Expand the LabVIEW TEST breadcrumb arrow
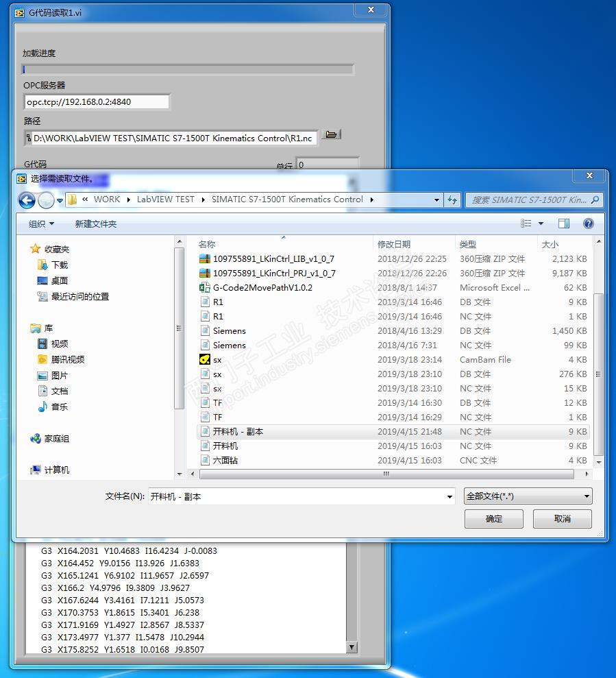This screenshot has height=678, width=616. 204,199
